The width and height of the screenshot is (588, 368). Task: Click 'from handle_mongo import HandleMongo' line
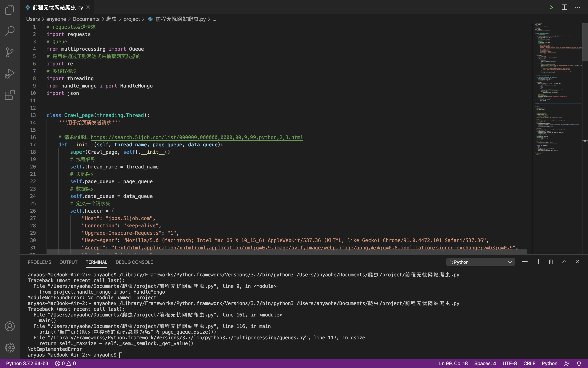click(100, 86)
